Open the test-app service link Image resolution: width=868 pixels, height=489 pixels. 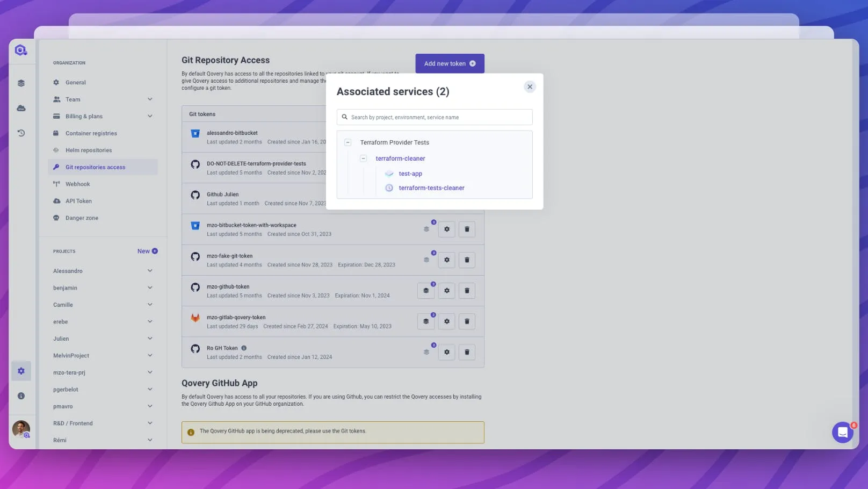tap(410, 174)
